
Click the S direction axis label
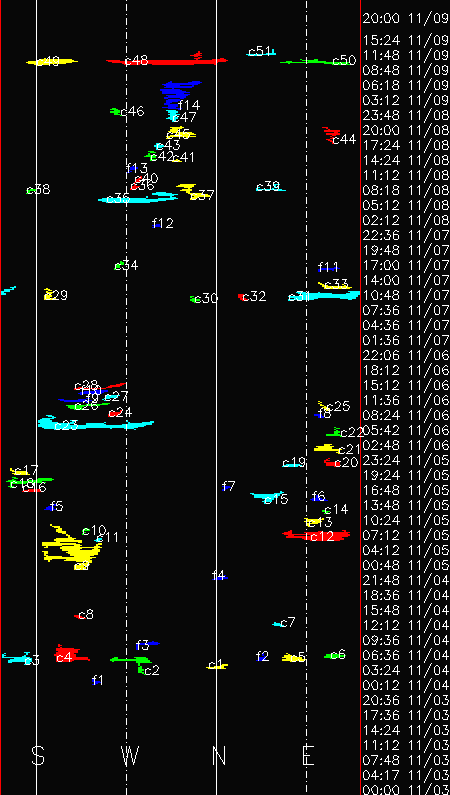click(38, 755)
